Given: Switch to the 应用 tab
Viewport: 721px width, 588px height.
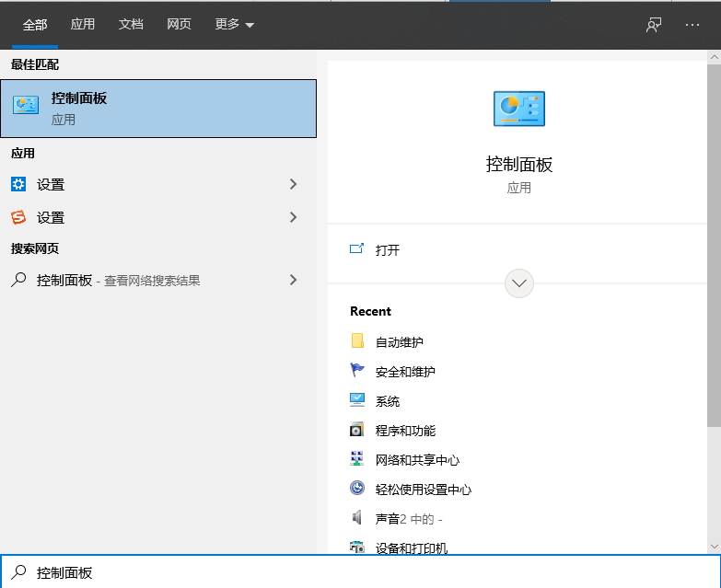Looking at the screenshot, I should pos(83,25).
